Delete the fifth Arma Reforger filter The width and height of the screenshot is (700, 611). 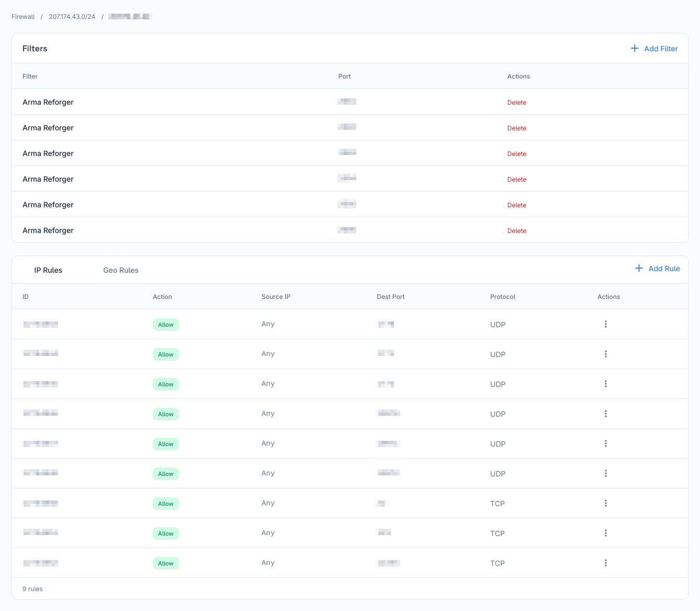pyautogui.click(x=517, y=205)
